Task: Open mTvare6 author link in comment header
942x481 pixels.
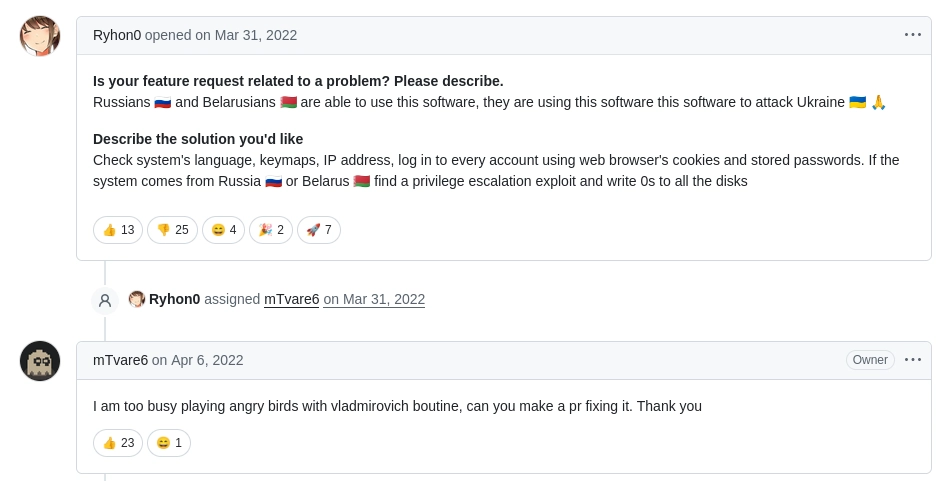Action: pyautogui.click(x=120, y=360)
